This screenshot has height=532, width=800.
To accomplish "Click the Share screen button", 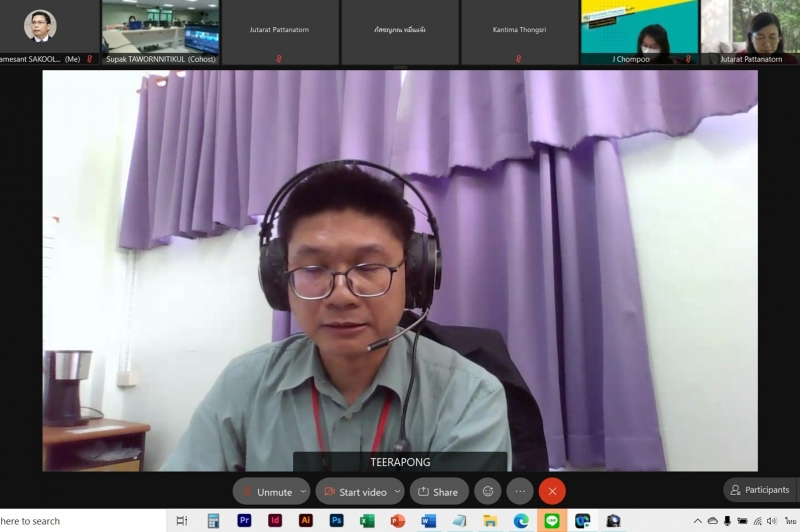I will (438, 491).
